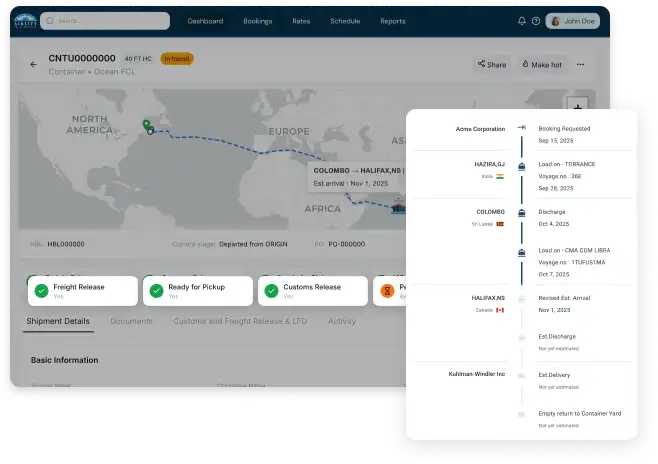Switch to the Documents tab

[131, 321]
